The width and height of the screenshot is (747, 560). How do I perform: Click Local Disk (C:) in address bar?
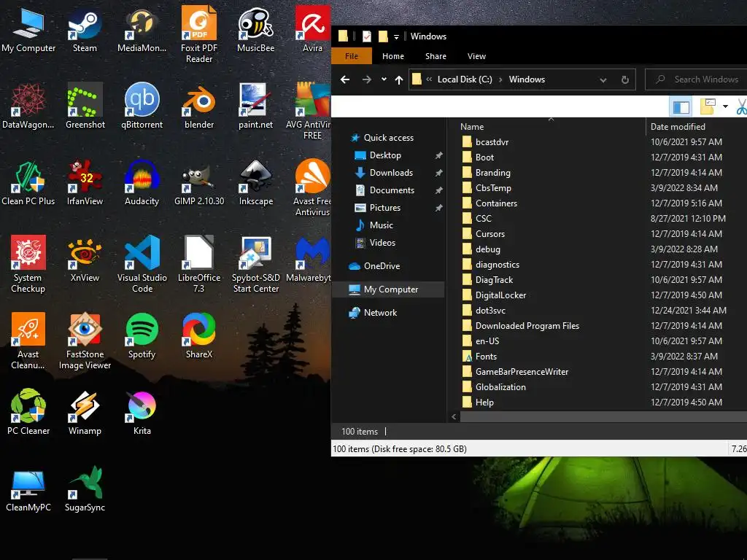(x=465, y=79)
